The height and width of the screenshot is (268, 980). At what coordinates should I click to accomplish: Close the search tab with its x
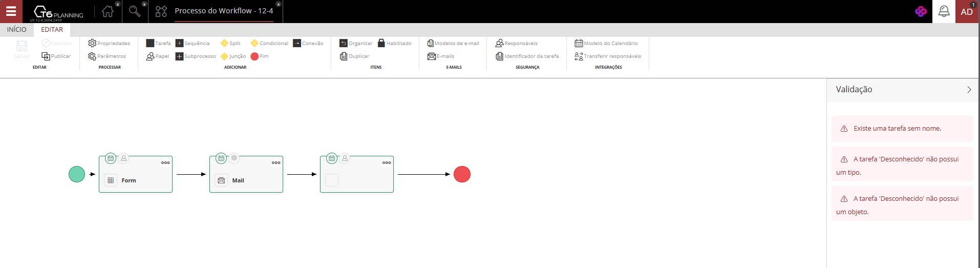[144, 4]
